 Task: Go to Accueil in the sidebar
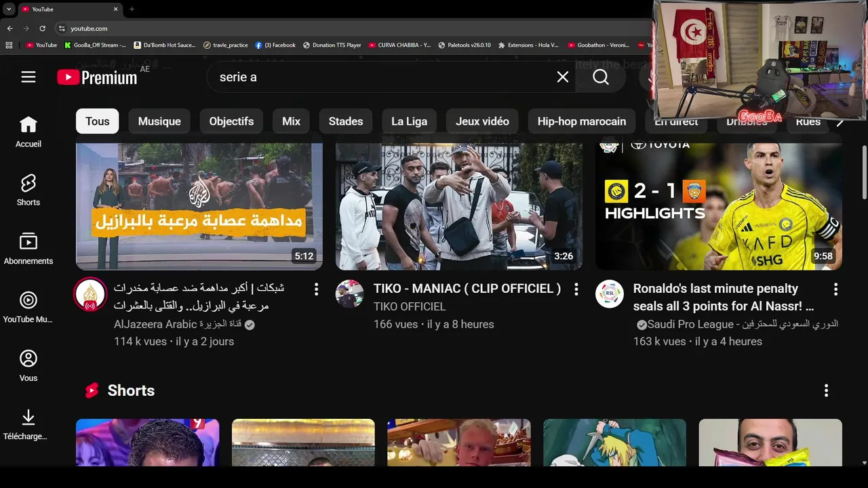pyautogui.click(x=28, y=131)
